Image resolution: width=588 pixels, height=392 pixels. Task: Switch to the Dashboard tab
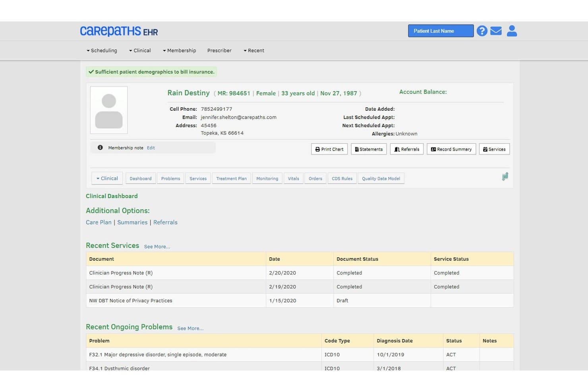point(141,179)
